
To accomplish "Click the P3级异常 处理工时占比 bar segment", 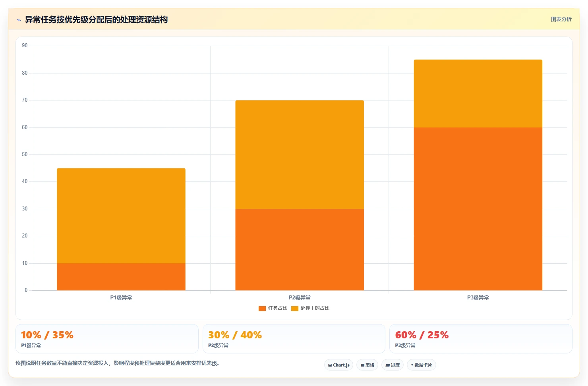I will 478,93.
